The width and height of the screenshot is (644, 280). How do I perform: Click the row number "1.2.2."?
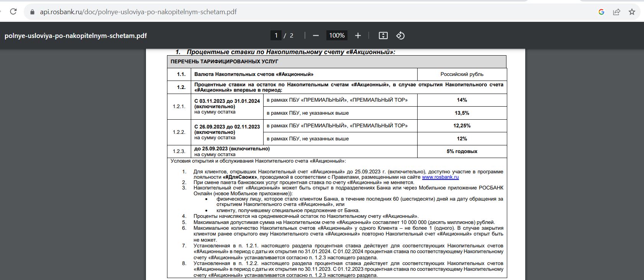tap(179, 132)
